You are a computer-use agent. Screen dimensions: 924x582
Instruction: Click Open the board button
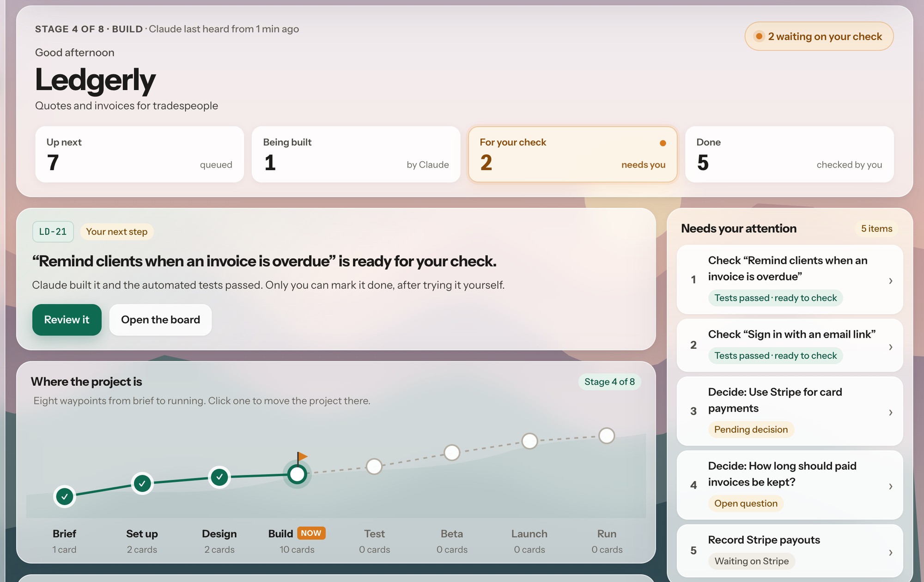pyautogui.click(x=160, y=320)
